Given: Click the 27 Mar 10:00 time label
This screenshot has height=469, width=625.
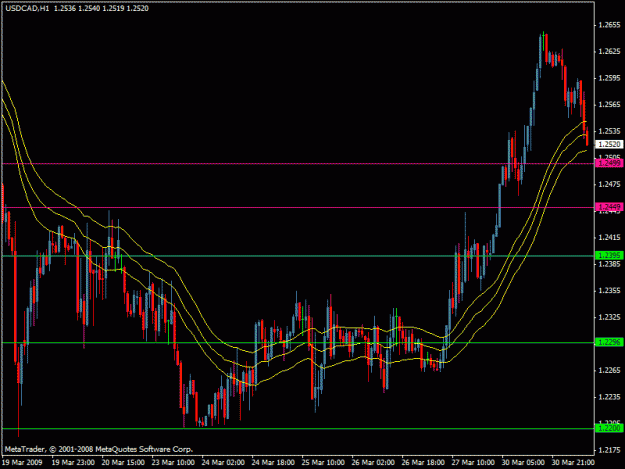Looking at the screenshot, I should [x=473, y=462].
